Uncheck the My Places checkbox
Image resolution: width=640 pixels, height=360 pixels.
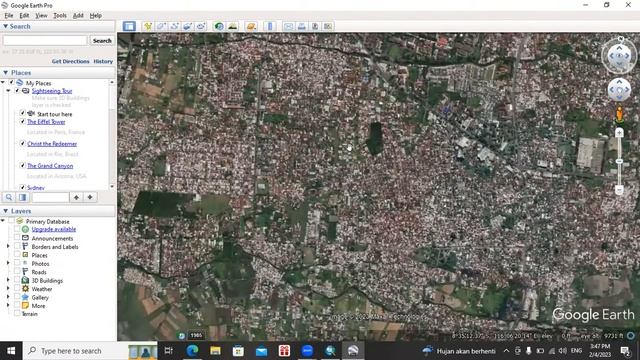coord(12,83)
